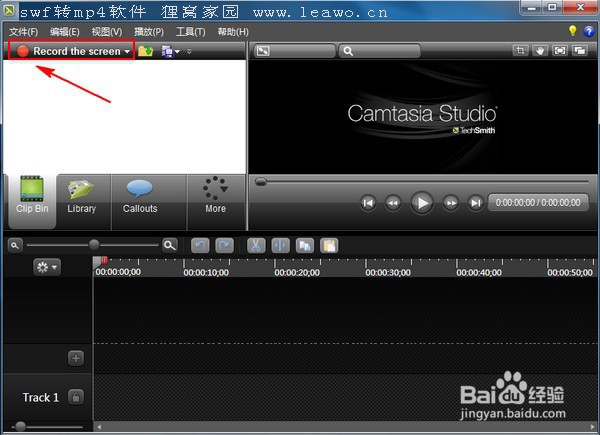
Task: Click the Import media folder icon
Action: click(x=145, y=51)
